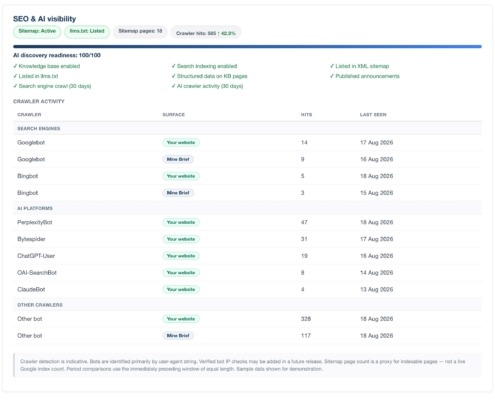Screen dimensions: 495x400
Task: Select the ClaudeBot crawler row
Action: (x=247, y=289)
